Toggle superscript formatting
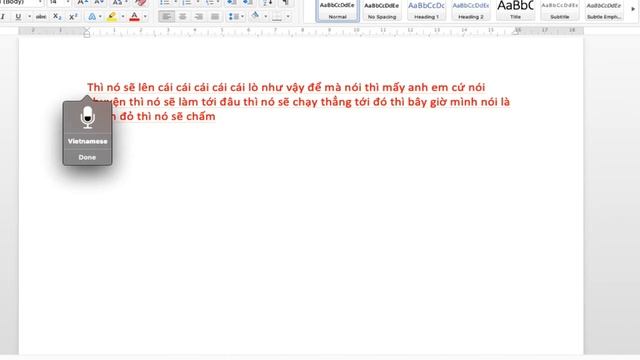This screenshot has width=640, height=360. (73, 17)
